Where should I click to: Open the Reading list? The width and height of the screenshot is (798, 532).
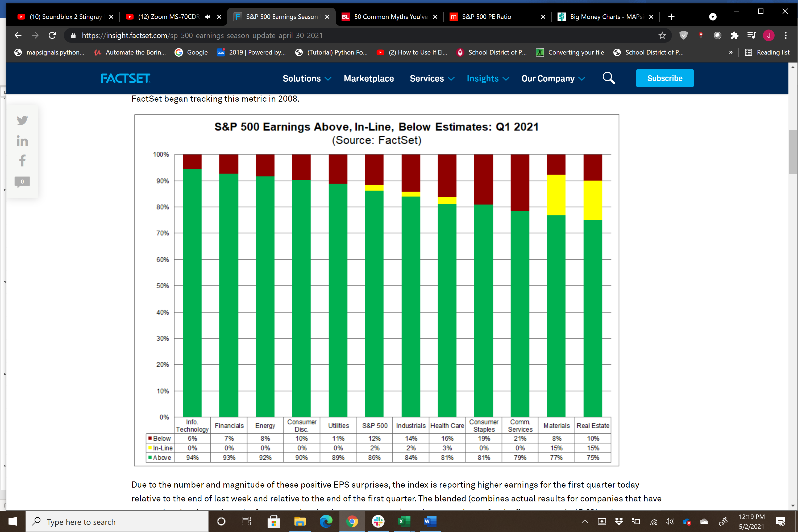coord(767,52)
